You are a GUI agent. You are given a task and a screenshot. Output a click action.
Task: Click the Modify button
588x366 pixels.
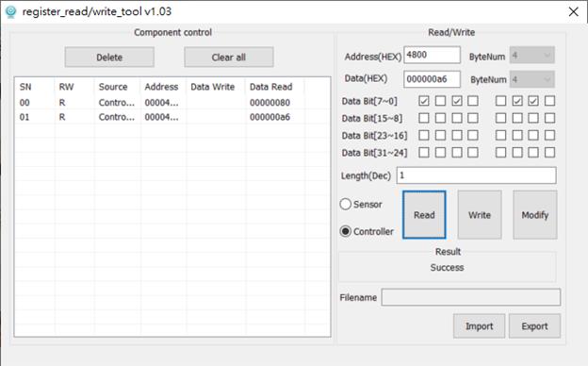pyautogui.click(x=535, y=215)
